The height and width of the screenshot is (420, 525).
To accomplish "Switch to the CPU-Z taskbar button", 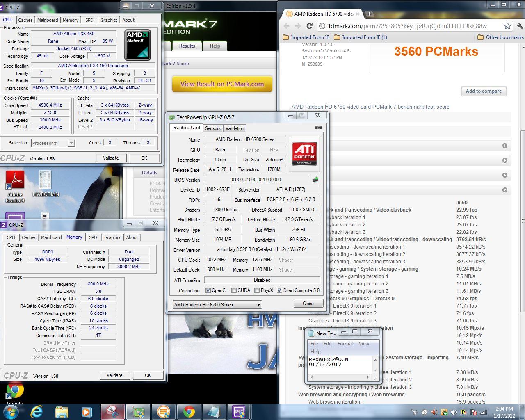I will click(239, 411).
